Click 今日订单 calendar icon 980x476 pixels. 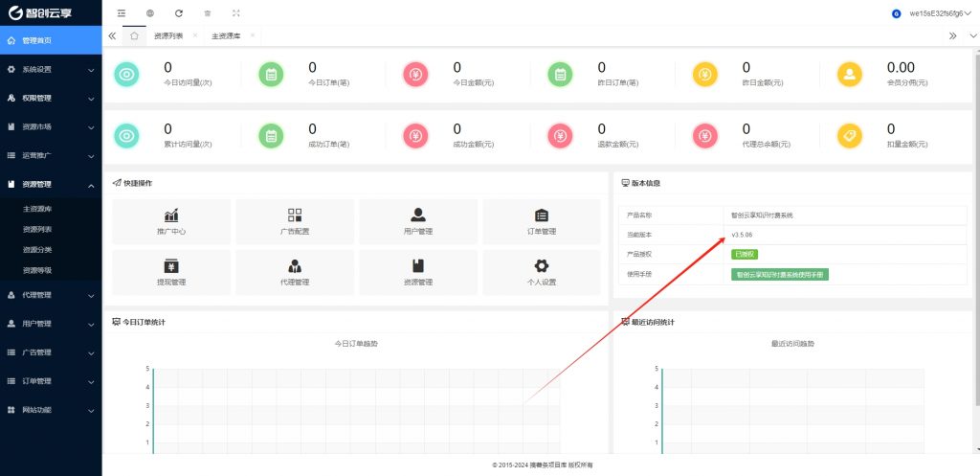click(x=271, y=75)
